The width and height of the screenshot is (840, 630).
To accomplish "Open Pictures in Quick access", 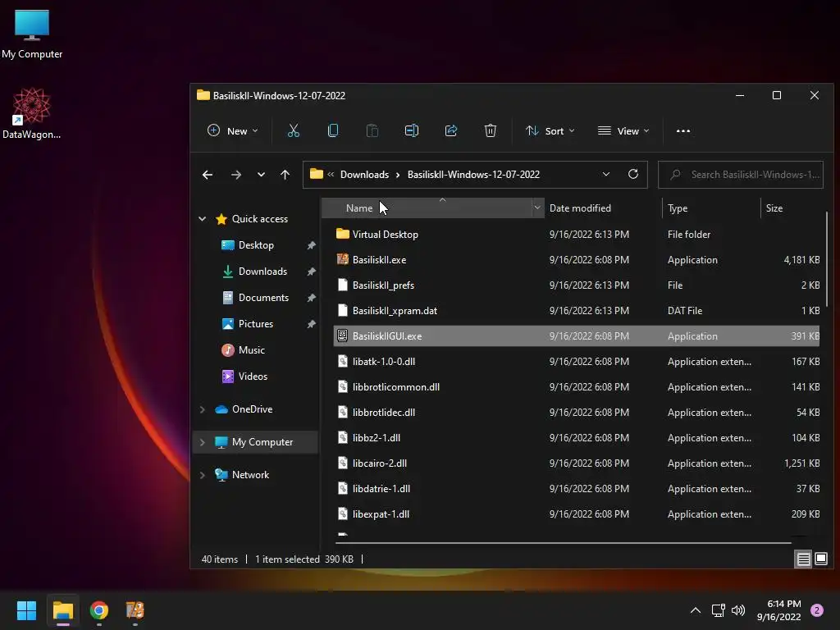I will coord(256,323).
